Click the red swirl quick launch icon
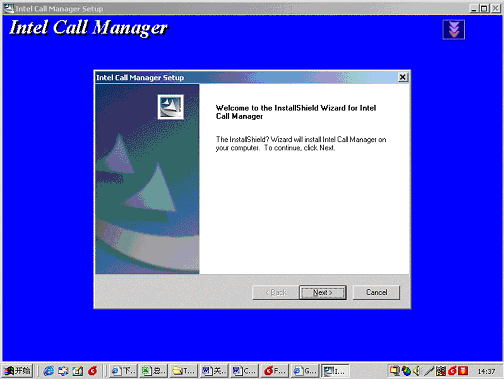Viewport: 504px width, 379px height. [x=93, y=371]
